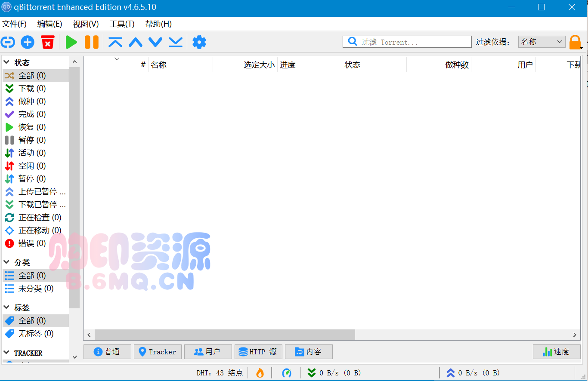Click the Add torrent link icon

point(8,42)
